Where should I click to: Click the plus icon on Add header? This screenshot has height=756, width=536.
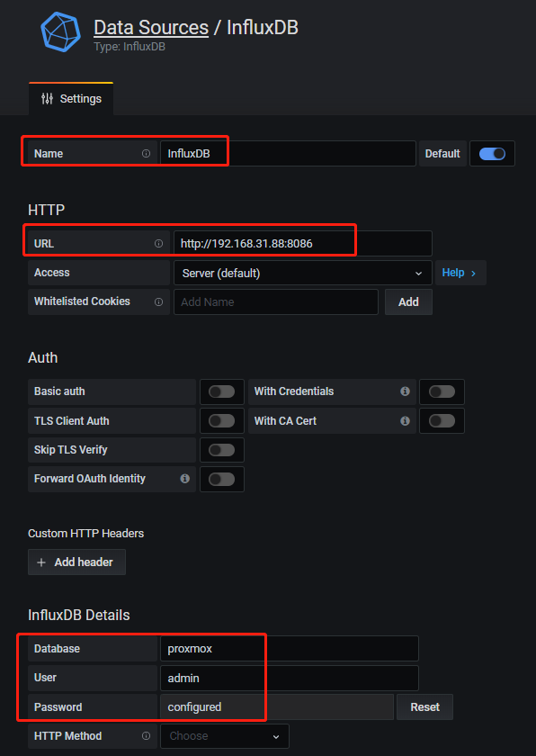[x=43, y=562]
